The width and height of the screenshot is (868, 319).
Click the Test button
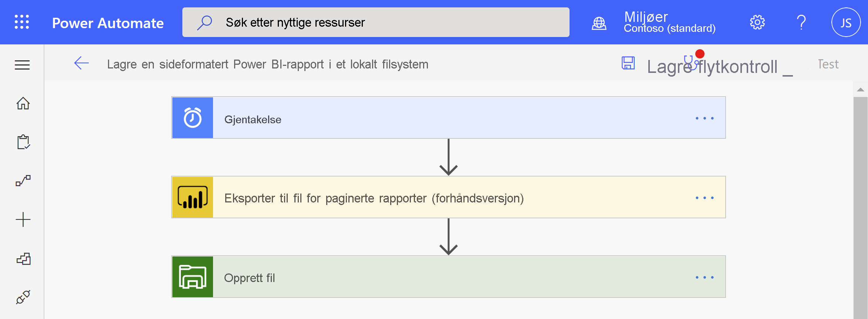828,64
